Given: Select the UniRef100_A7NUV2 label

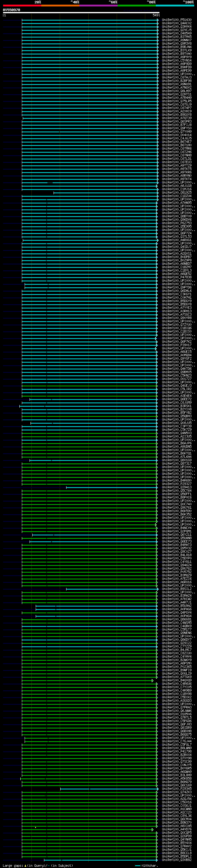Looking at the screenshot, I should 177,88.
